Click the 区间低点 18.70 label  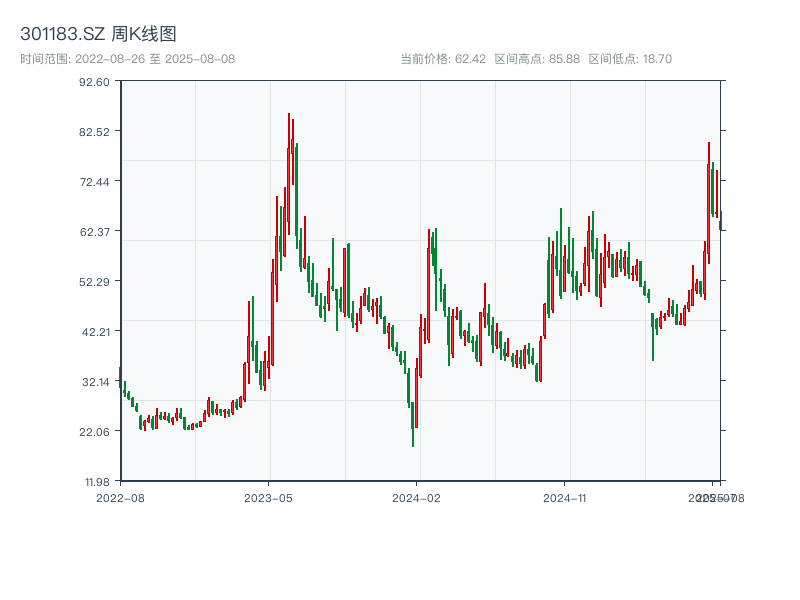click(630, 59)
